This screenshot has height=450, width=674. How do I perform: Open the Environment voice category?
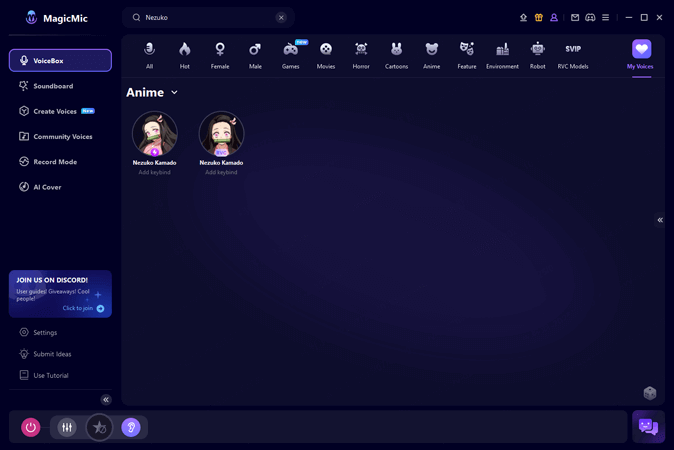click(502, 55)
